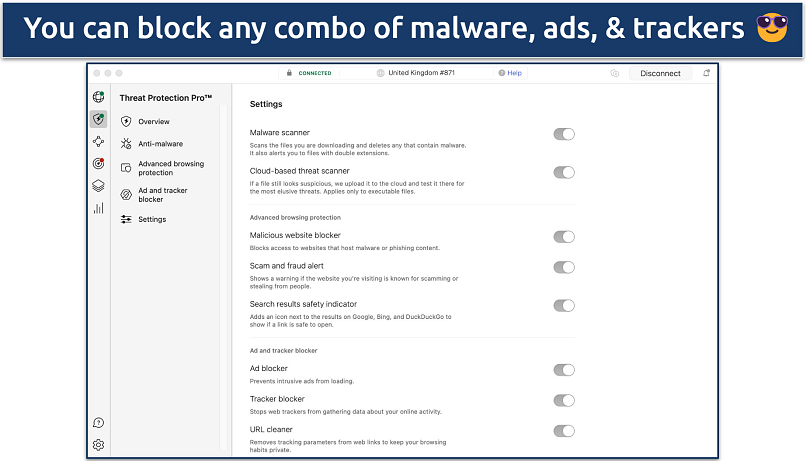Click the Scam and fraud alert label
The width and height of the screenshot is (806, 461).
click(287, 266)
